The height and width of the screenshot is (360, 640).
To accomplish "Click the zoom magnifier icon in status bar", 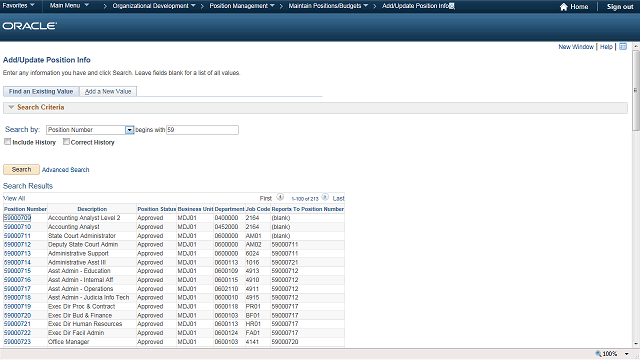I will tap(598, 353).
